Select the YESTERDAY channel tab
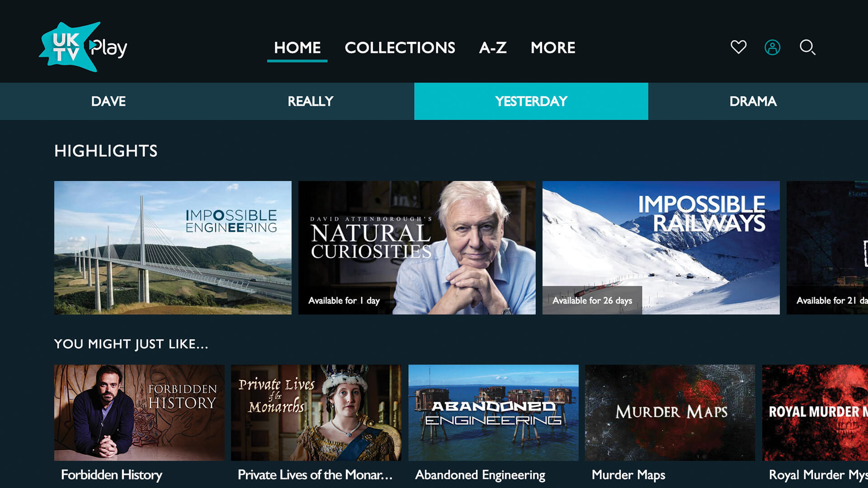This screenshot has height=488, width=868. pos(531,101)
